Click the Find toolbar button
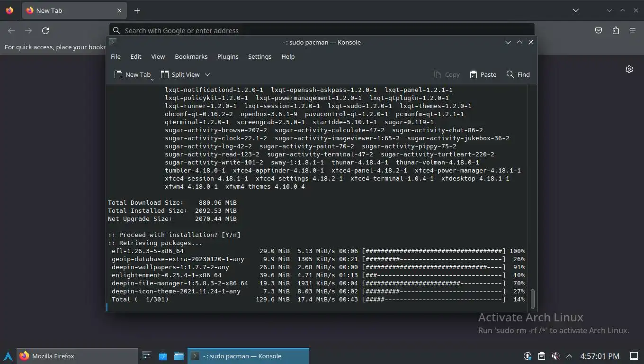Image resolution: width=644 pixels, height=364 pixels. pos(518,74)
